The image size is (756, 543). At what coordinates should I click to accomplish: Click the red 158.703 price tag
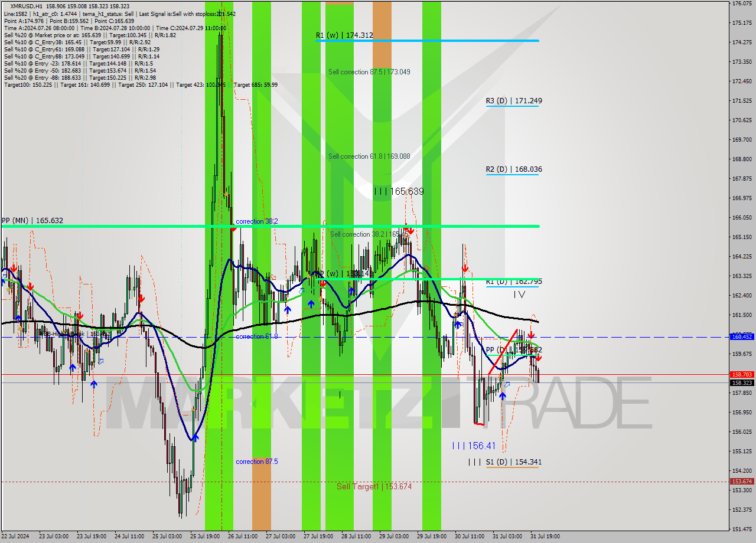point(742,374)
